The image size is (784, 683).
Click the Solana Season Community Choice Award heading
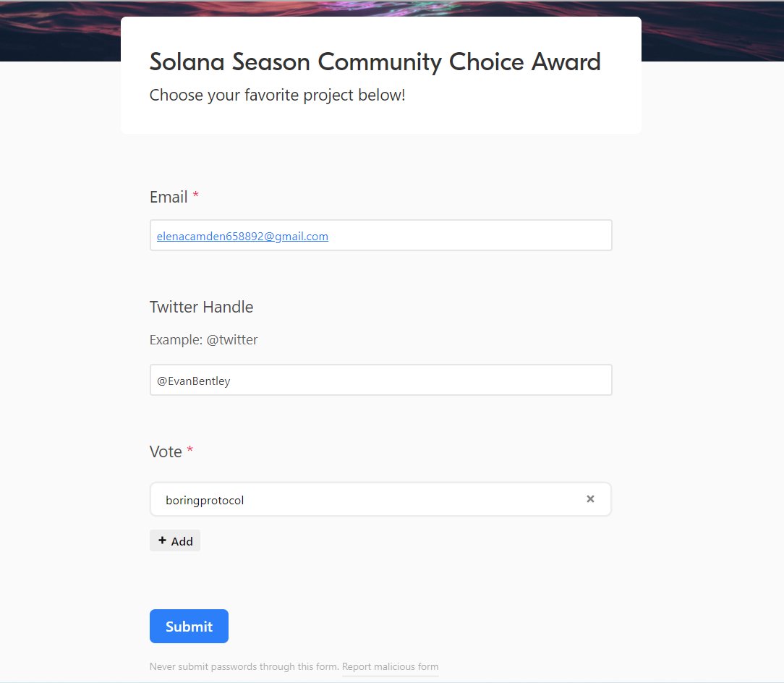coord(375,62)
